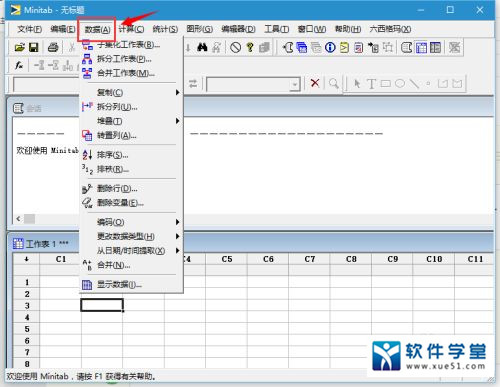Open the 工具(T) menu
This screenshot has width=500, height=387.
tap(277, 29)
